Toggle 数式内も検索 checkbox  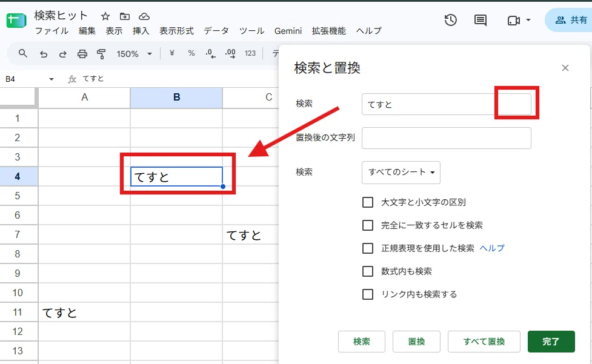click(x=368, y=271)
